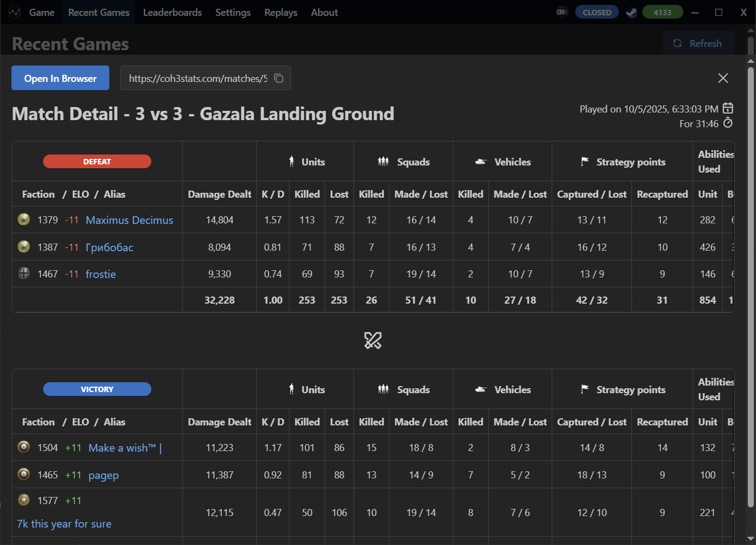This screenshot has width=756, height=545.
Task: Close the match detail panel
Action: [723, 78]
